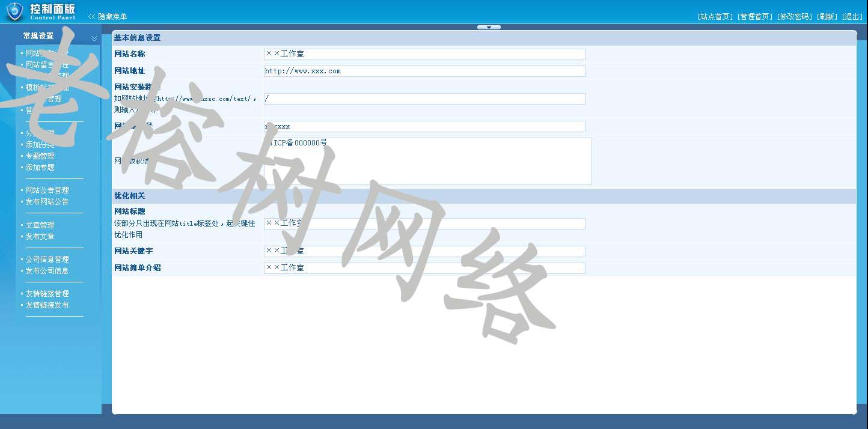Click the ICP备000000号 copyright text area
This screenshot has height=429, width=868.
point(428,161)
